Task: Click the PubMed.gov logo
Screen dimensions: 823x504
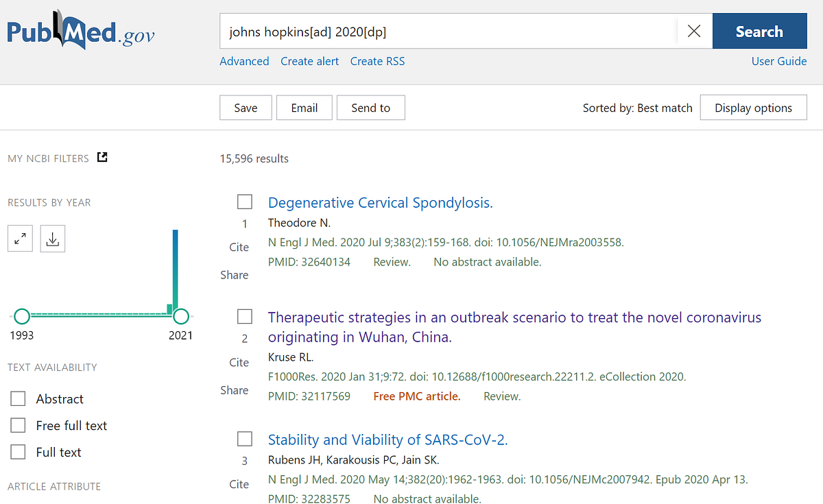Action: click(81, 31)
